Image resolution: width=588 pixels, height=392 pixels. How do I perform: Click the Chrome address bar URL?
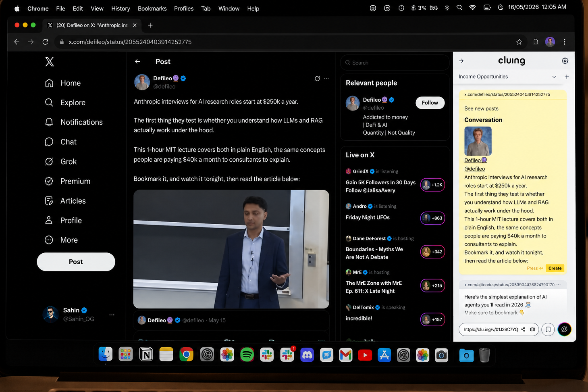click(x=130, y=42)
